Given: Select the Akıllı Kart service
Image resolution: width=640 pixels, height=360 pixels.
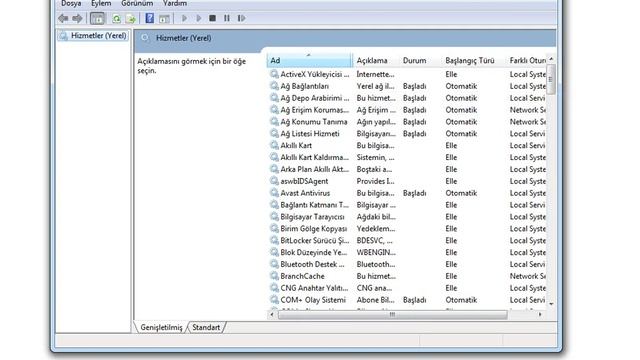Looking at the screenshot, I should point(296,145).
